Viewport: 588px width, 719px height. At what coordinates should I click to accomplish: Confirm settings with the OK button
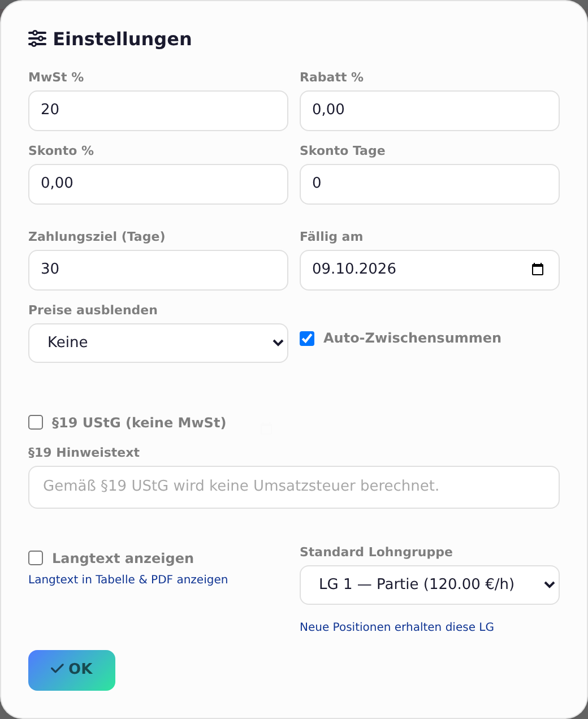pyautogui.click(x=72, y=670)
